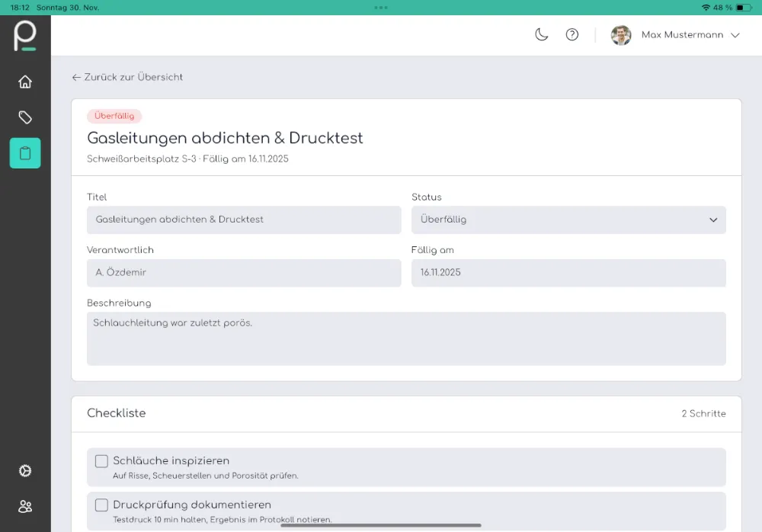This screenshot has width=762, height=532.
Task: Toggle dark mode with the moon icon
Action: (x=541, y=35)
